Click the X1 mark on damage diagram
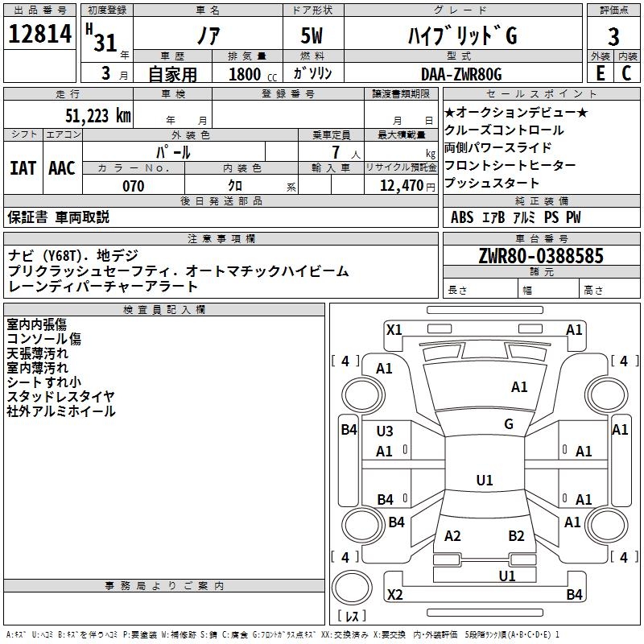The height and width of the screenshot is (644, 644). 394,329
